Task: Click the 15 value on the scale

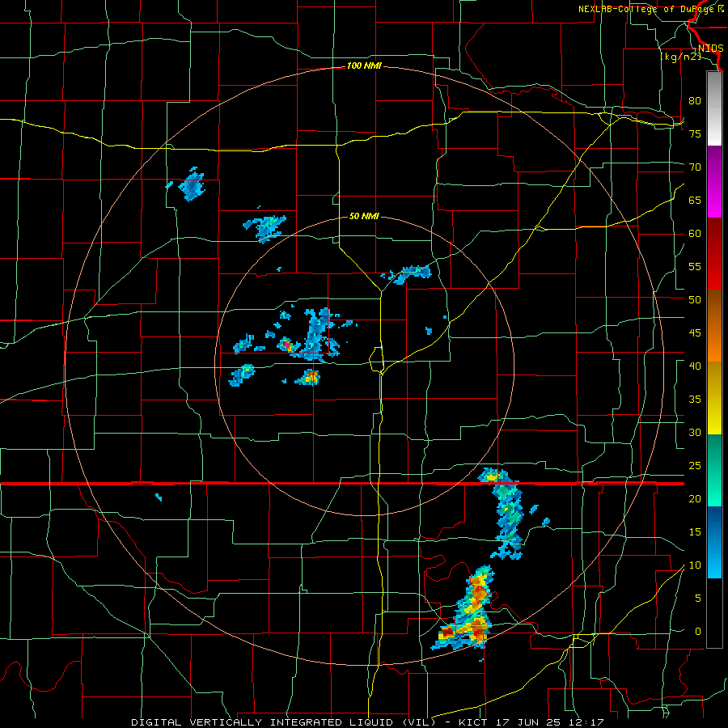Action: [x=695, y=531]
